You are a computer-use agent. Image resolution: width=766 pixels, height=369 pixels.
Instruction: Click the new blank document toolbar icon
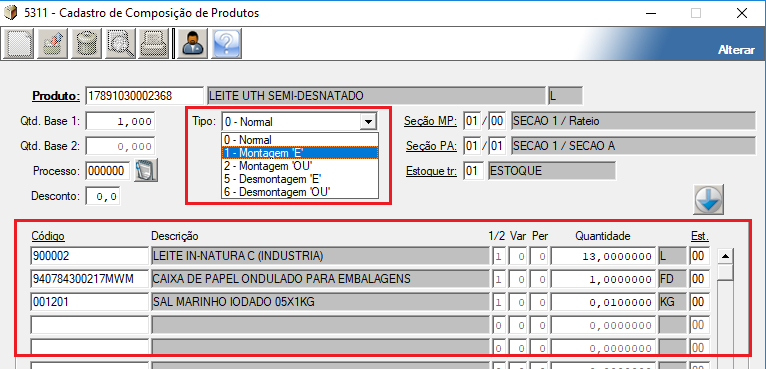pyautogui.click(x=19, y=43)
